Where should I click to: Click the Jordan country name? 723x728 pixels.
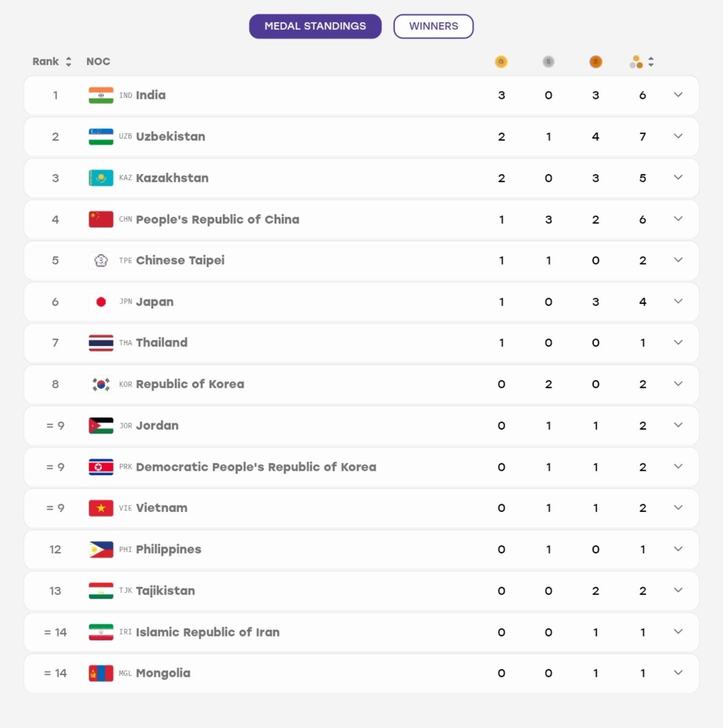pos(157,425)
